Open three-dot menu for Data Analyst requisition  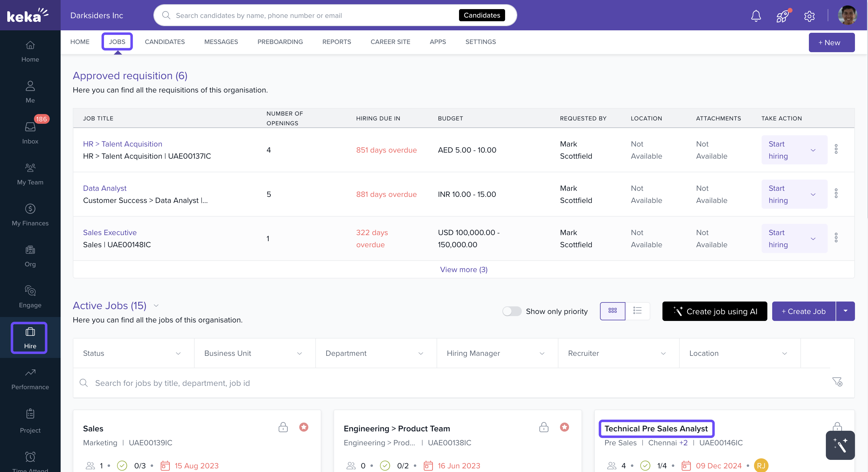click(836, 194)
